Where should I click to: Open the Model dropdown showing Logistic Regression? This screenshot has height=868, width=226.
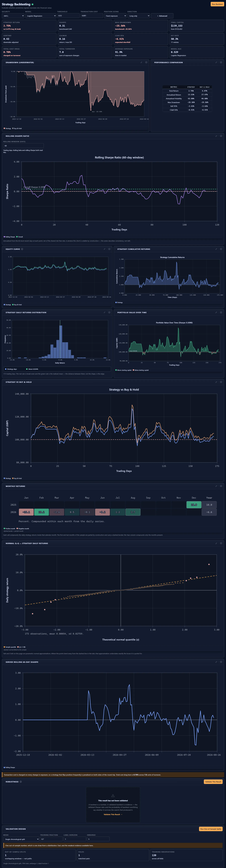(41, 16)
